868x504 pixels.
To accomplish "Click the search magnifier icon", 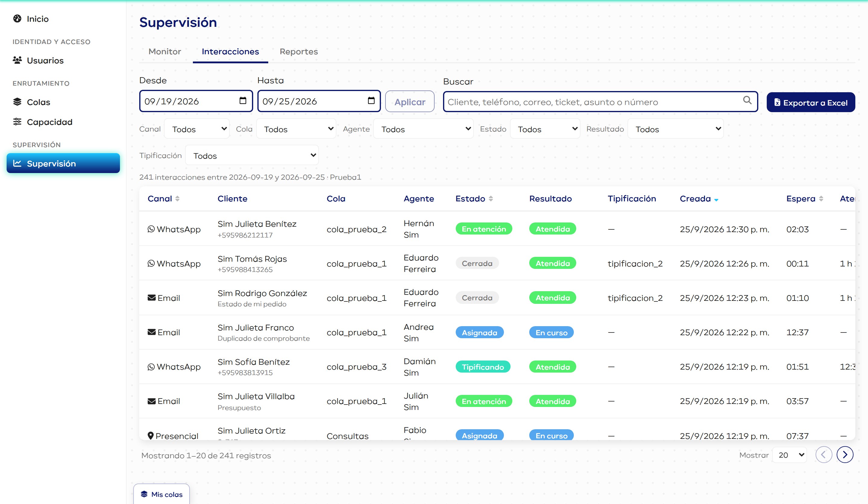I will coord(747,100).
